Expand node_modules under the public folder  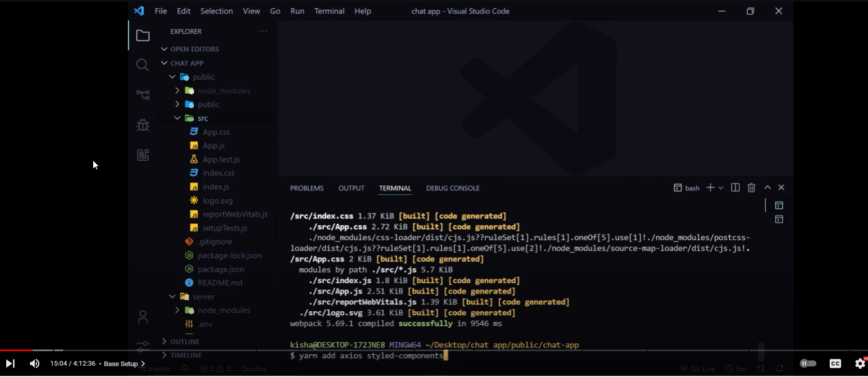tap(177, 91)
